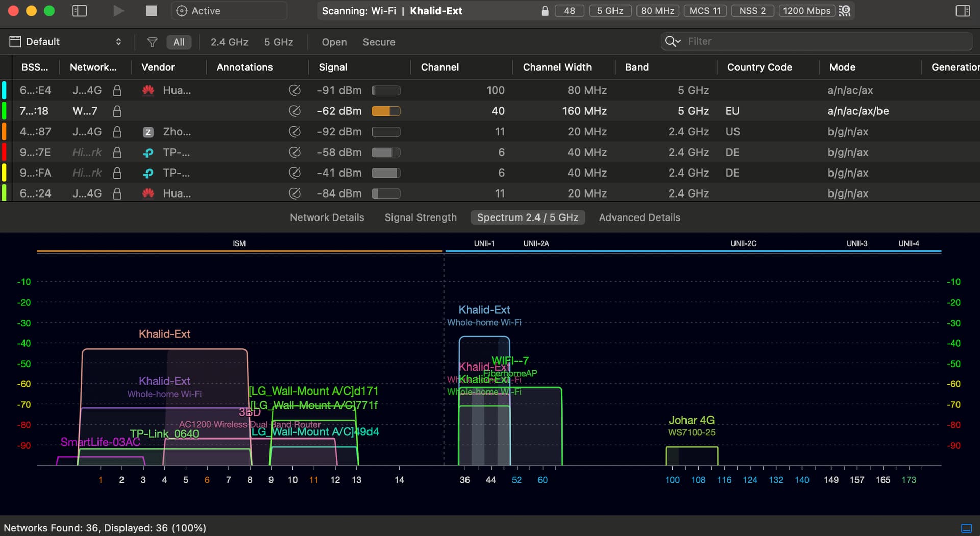Image resolution: width=980 pixels, height=536 pixels.
Task: Enable the 5 GHz band filter
Action: (x=279, y=42)
